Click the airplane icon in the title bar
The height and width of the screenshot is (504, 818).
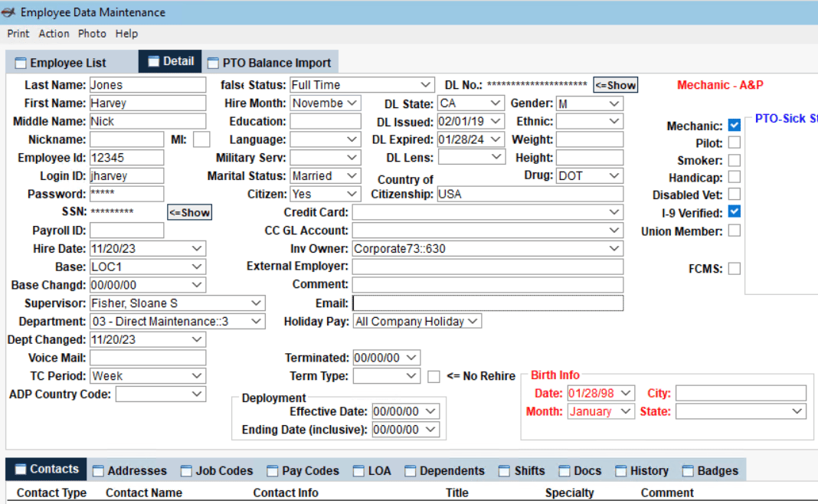10,11
